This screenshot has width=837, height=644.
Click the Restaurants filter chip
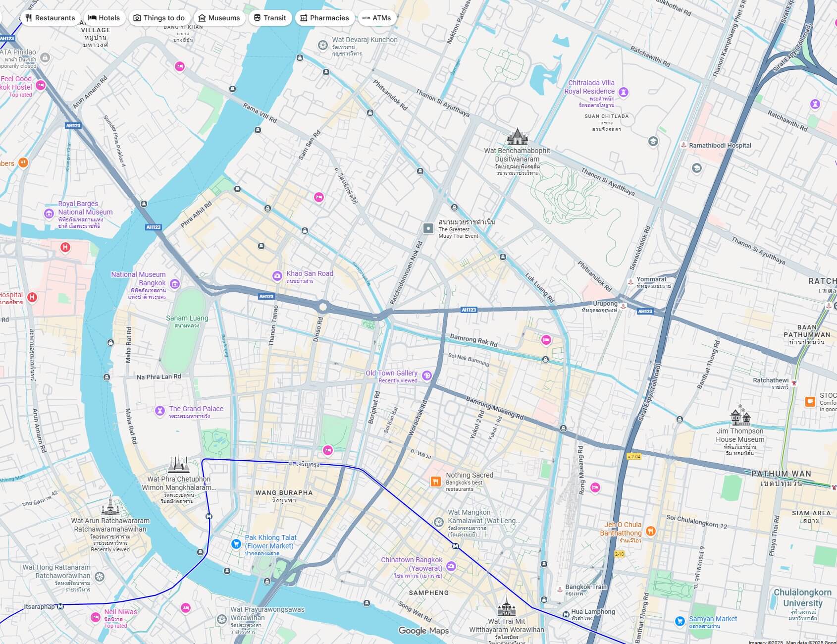[x=50, y=18]
